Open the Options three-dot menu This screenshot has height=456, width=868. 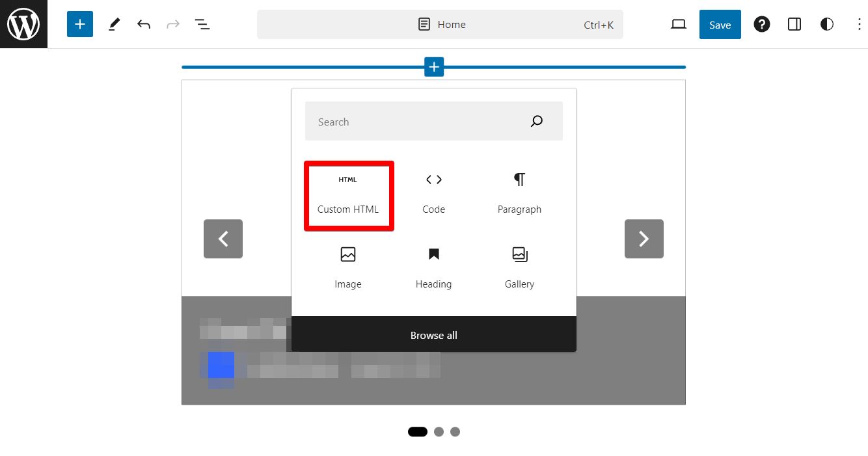[x=859, y=24]
